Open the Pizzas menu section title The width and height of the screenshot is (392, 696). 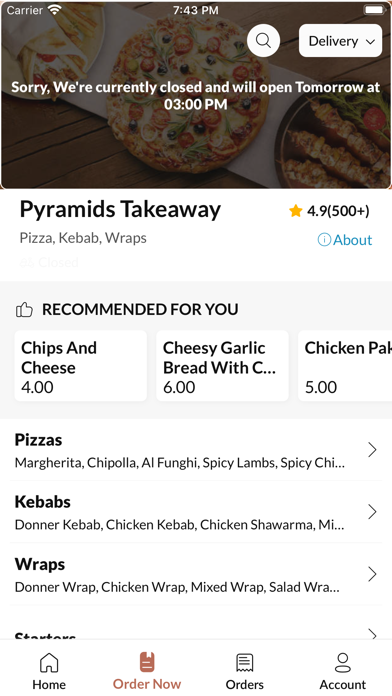pyautogui.click(x=39, y=440)
